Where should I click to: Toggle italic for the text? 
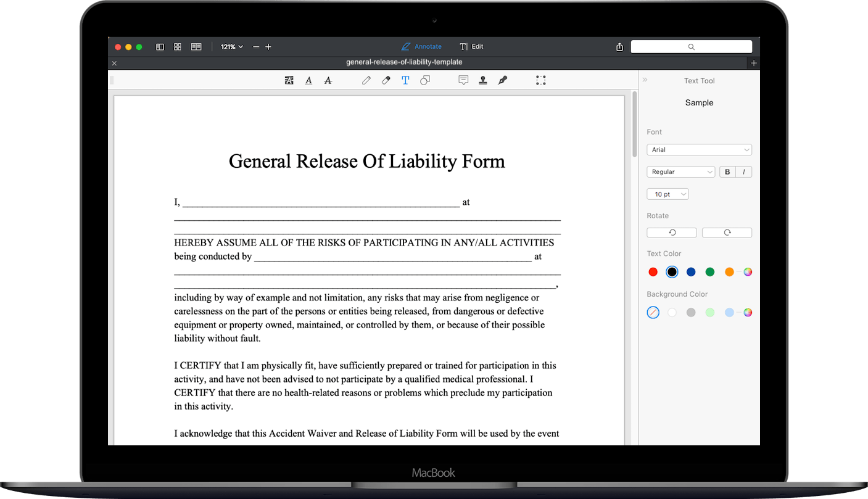745,171
